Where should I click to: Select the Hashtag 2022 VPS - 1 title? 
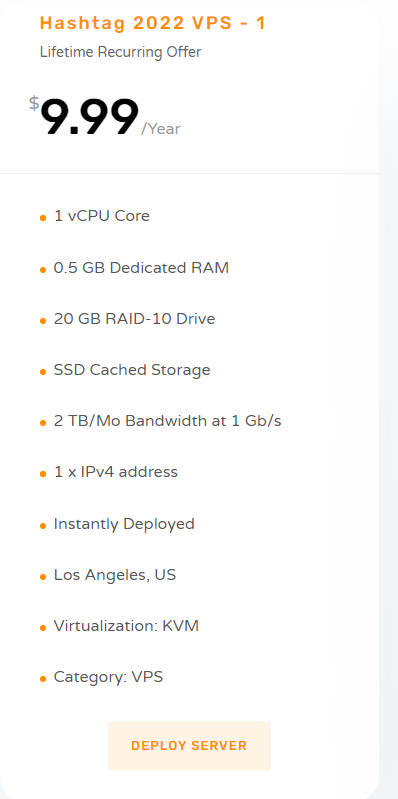(153, 23)
